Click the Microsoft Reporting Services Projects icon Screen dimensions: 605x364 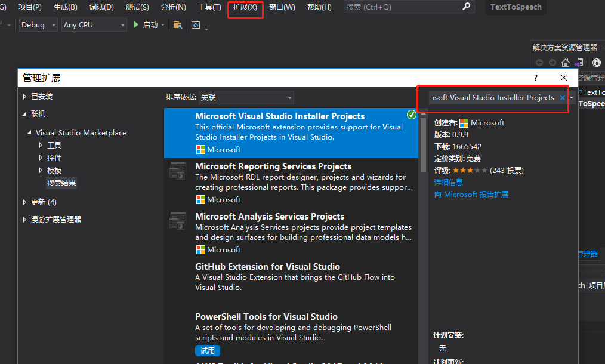point(178,171)
